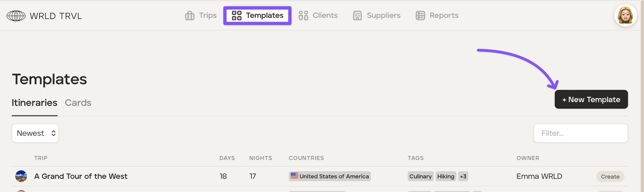Open the Newest sort dropdown

click(35, 133)
